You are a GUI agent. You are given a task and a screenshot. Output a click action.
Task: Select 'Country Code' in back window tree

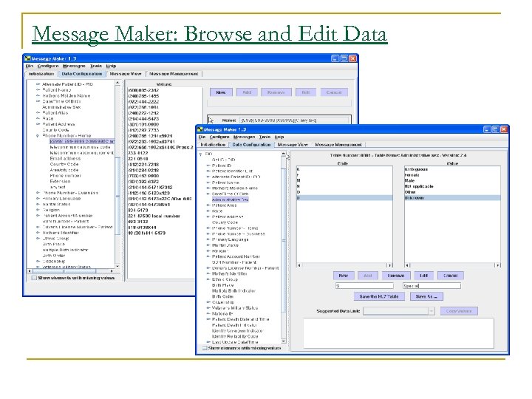tap(64, 164)
